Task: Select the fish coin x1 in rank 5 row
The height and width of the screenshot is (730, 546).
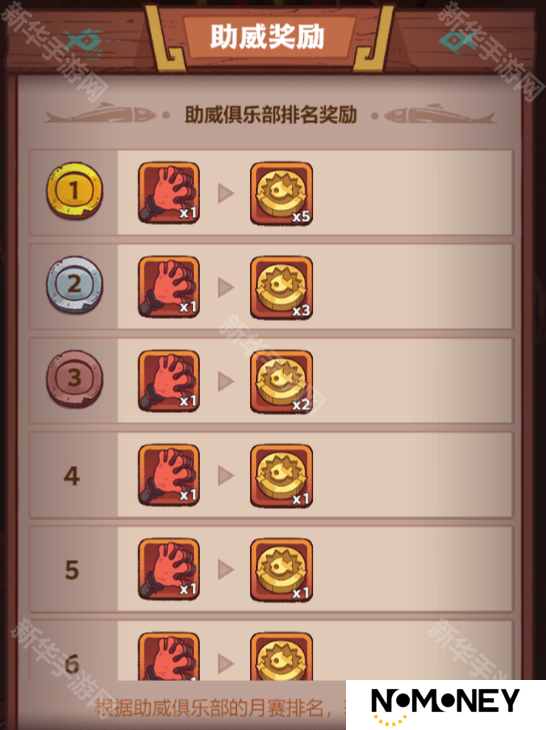Action: 282,570
